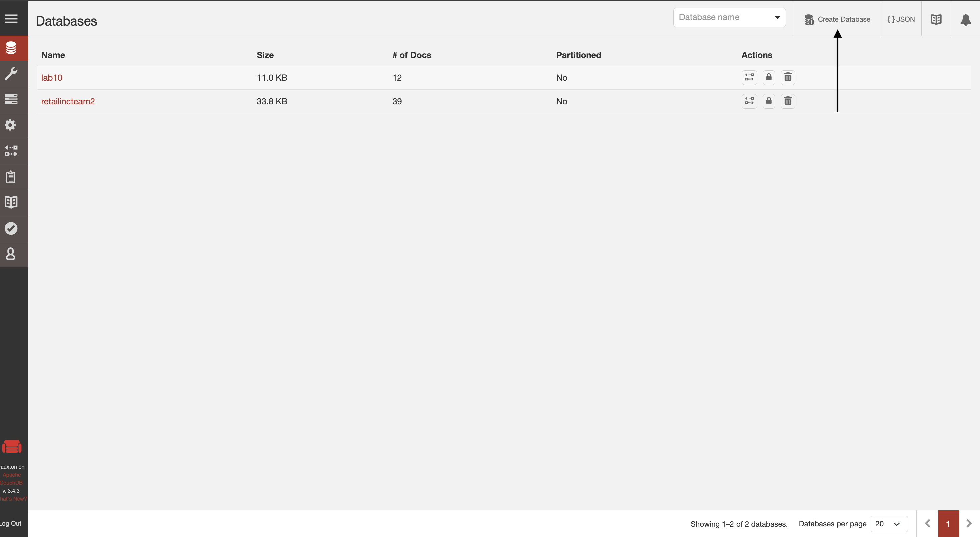Screen dimensions: 980x537
Task: Open Configuration via the gear icon
Action: coord(11,125)
